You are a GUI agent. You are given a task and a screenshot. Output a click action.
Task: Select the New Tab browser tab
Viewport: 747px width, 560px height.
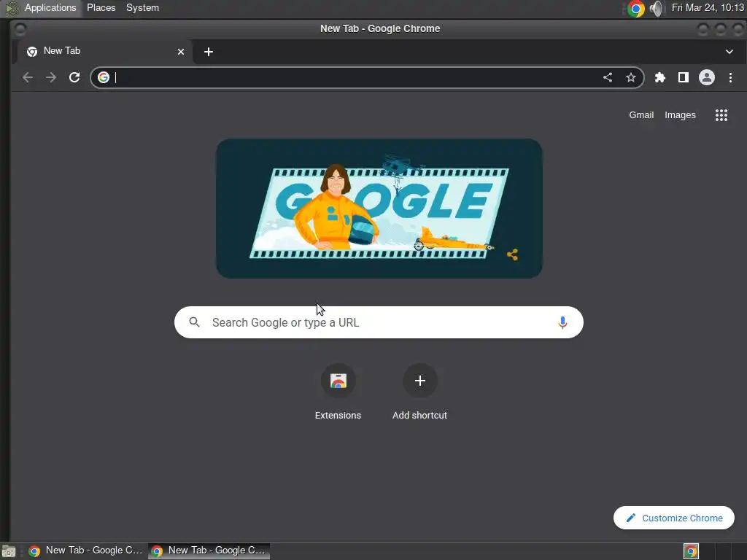pos(105,52)
